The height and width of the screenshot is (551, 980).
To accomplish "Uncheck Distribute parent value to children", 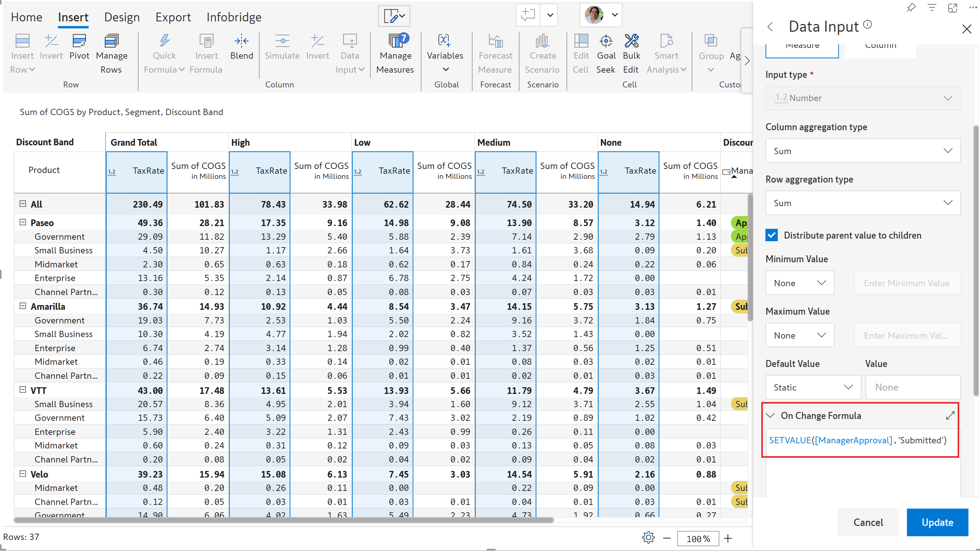I will click(772, 235).
